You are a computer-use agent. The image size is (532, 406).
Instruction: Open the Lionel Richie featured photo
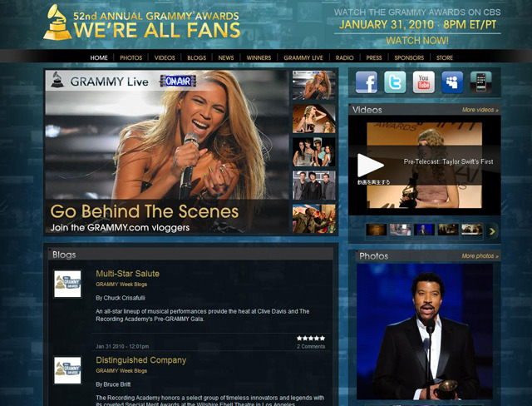425,332
